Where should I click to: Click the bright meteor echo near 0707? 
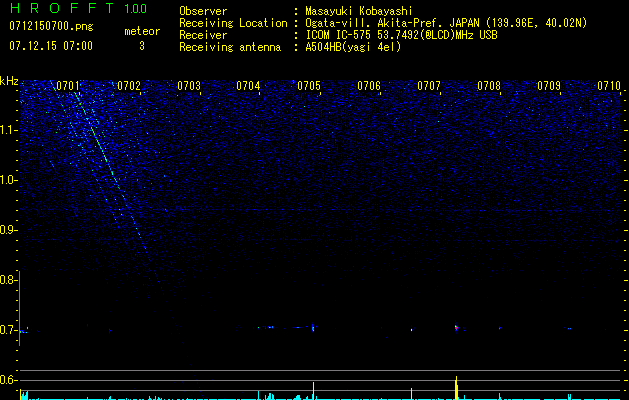point(456,327)
